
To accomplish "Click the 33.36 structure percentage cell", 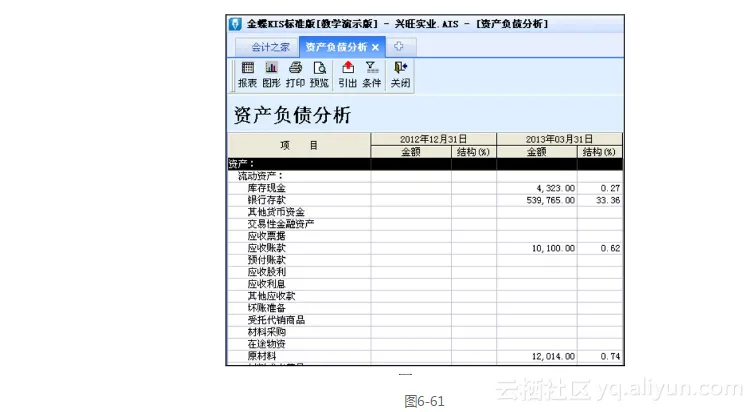I will pos(599,200).
